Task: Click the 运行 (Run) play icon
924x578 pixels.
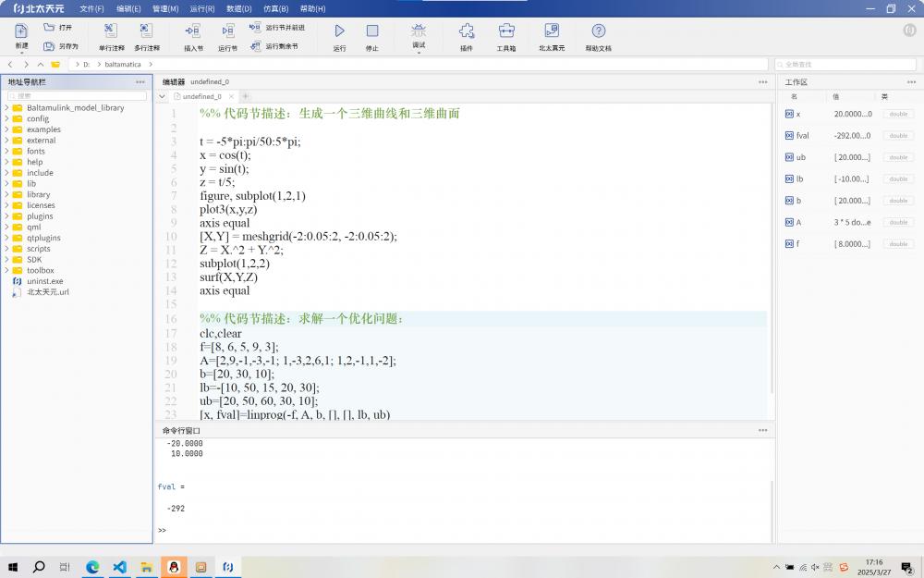Action: coord(339,31)
